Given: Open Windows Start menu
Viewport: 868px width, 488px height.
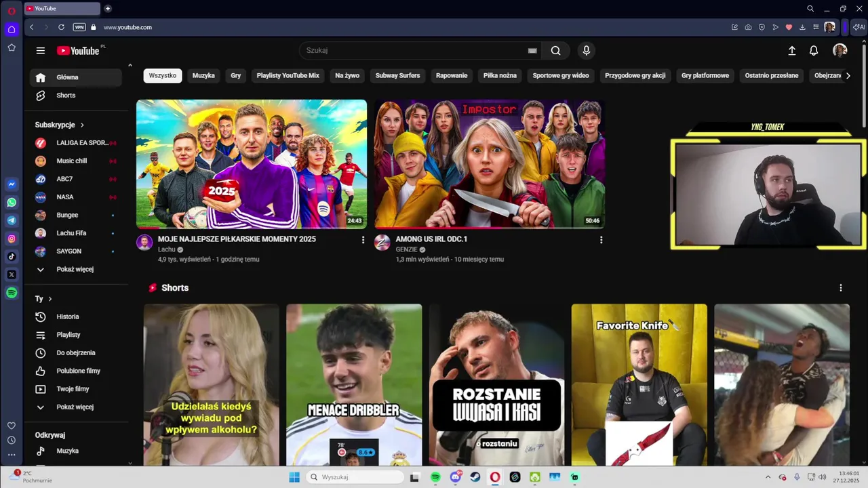Looking at the screenshot, I should point(294,477).
